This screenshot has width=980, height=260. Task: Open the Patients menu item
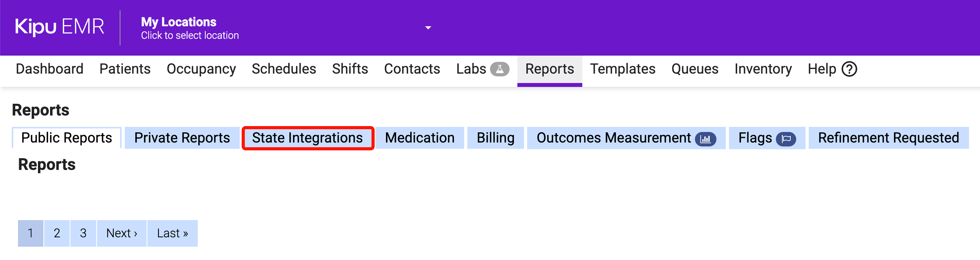[125, 69]
